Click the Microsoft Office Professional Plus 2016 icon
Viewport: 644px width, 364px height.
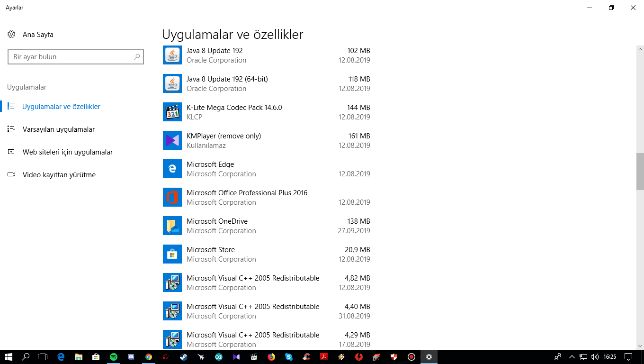click(x=172, y=197)
